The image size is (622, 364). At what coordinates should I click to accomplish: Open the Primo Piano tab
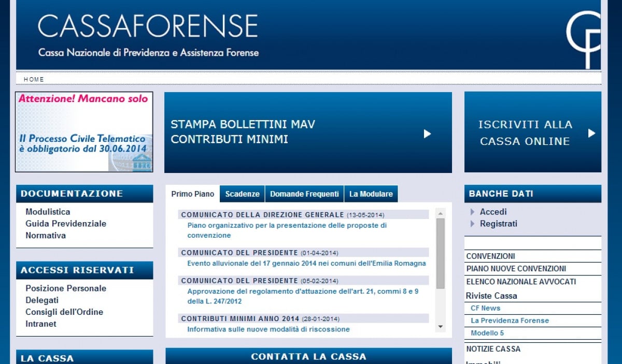point(192,194)
